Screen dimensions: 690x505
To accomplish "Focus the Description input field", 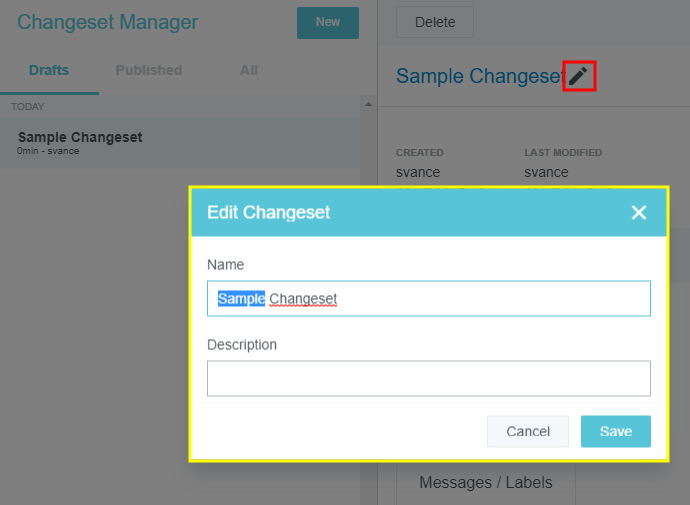I will click(428, 378).
